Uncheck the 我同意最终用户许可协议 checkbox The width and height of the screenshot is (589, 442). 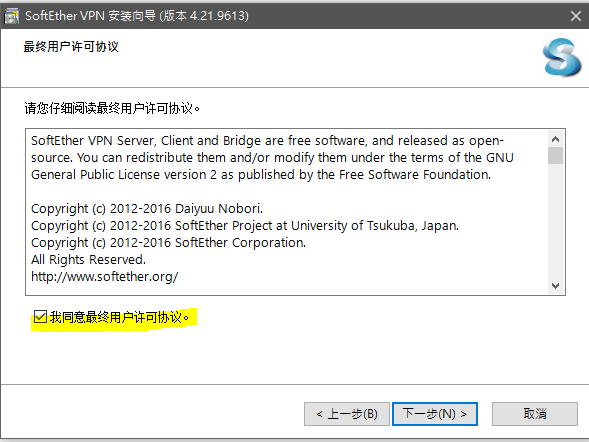click(x=40, y=317)
